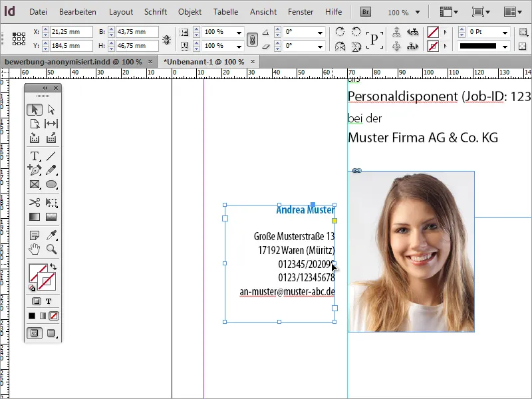Rotate 90° clockwise
The height and width of the screenshot is (399, 532).
tap(340, 32)
